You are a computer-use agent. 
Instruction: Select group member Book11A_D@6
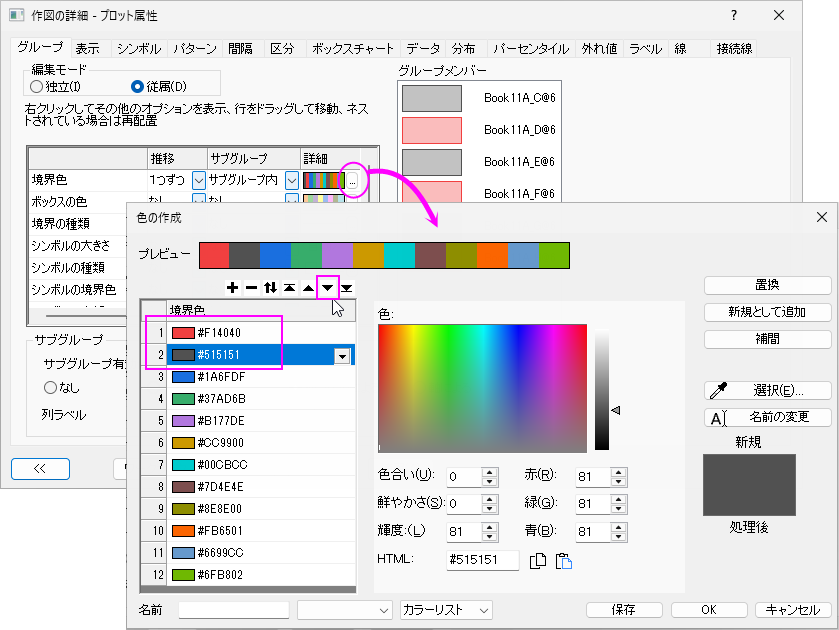479,130
